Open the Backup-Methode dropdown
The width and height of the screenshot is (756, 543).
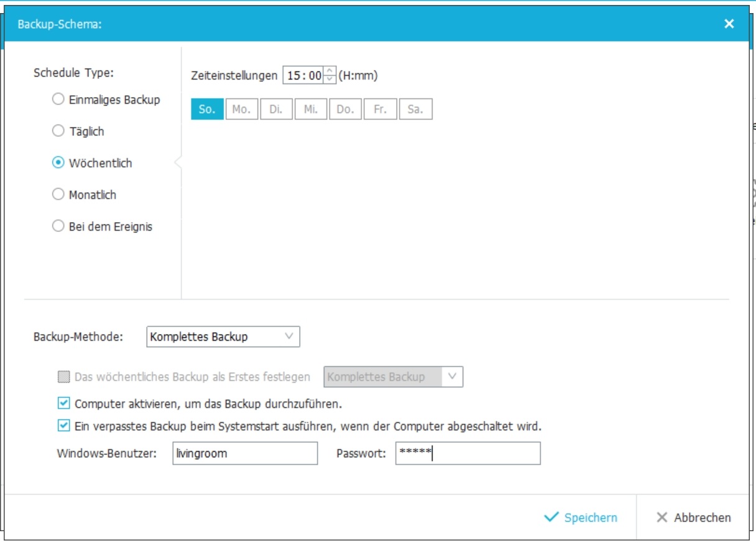(x=223, y=336)
